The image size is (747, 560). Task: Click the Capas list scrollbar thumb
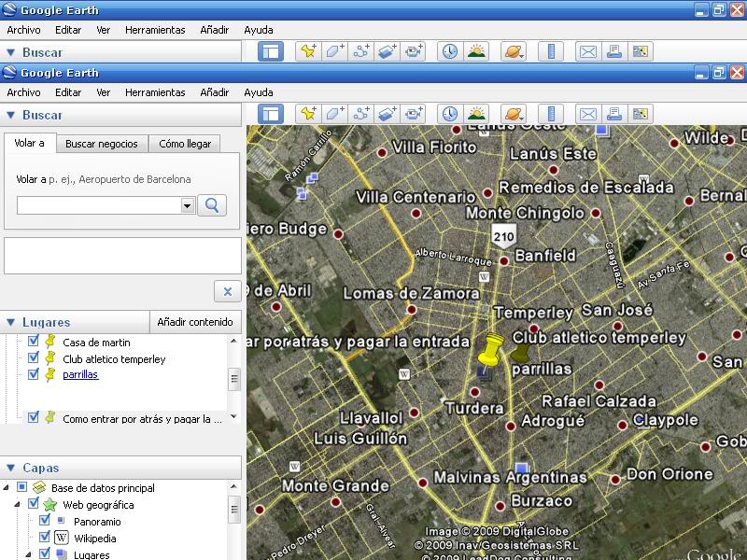tap(234, 510)
